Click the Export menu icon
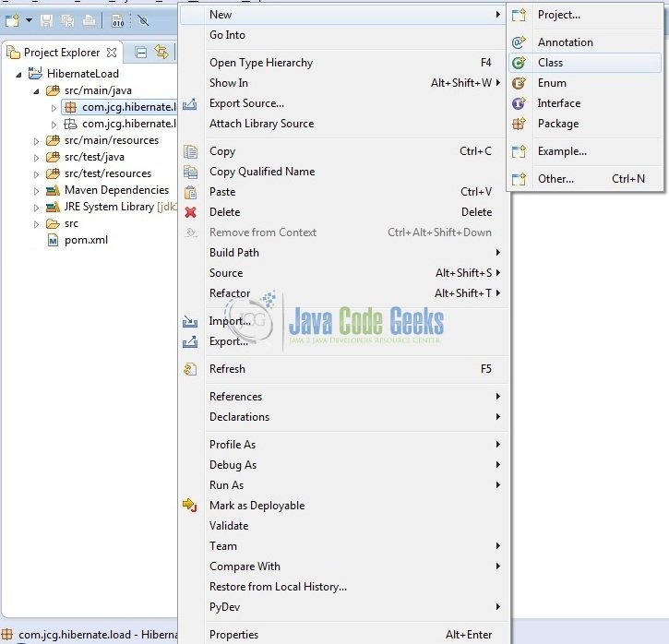 point(190,341)
